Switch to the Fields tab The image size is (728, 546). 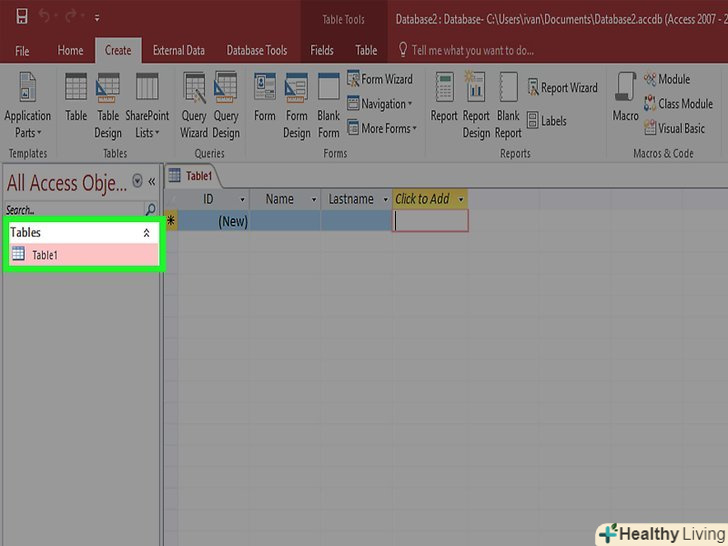[x=322, y=50]
